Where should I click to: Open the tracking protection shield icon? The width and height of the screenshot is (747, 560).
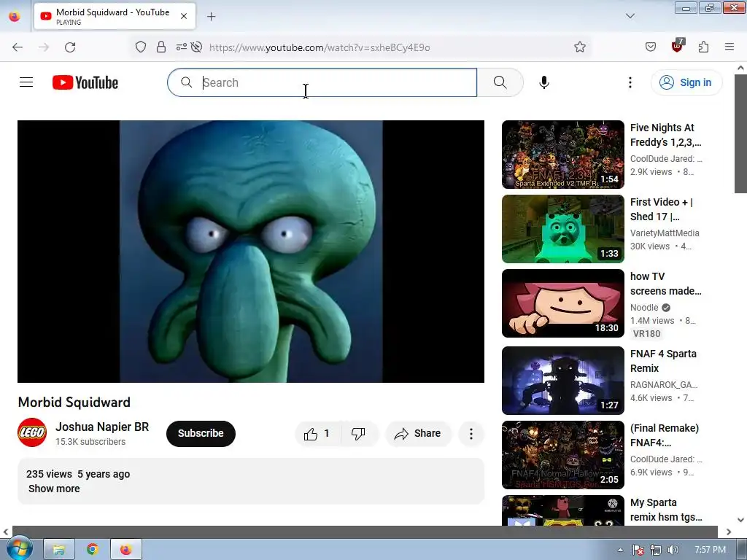141,47
